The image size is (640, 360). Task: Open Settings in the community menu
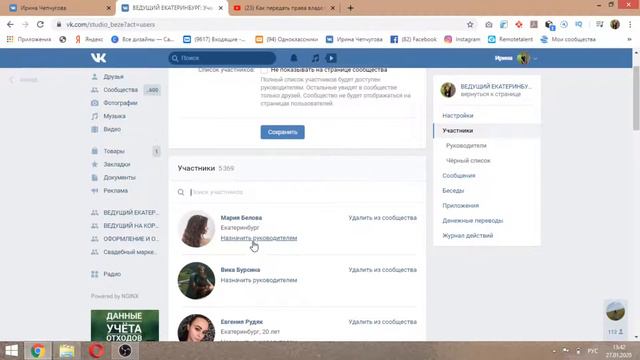(x=458, y=116)
